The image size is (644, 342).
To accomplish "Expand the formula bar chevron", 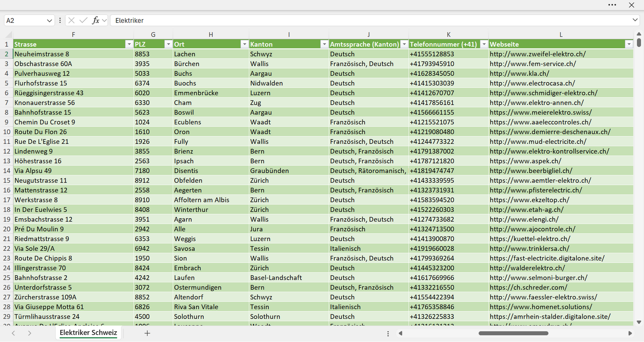I will (635, 20).
